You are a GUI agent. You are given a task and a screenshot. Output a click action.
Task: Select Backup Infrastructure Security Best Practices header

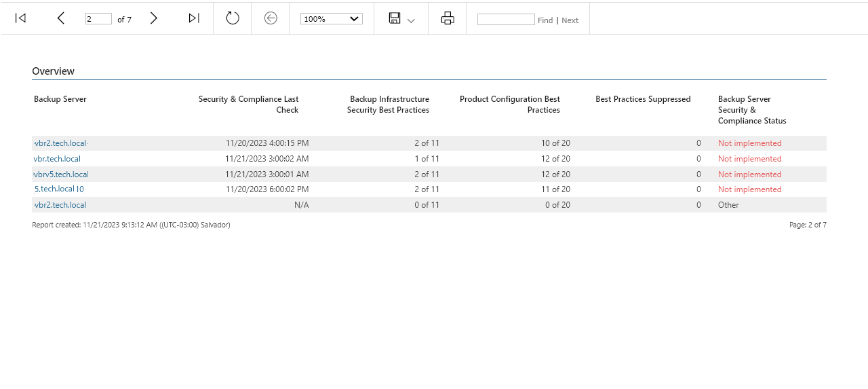click(x=389, y=105)
